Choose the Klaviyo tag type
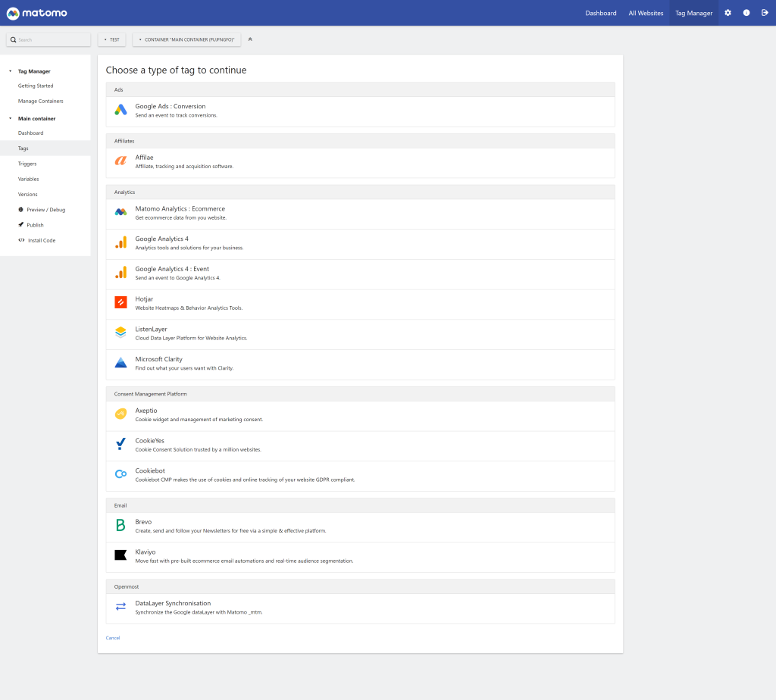 pyautogui.click(x=360, y=557)
